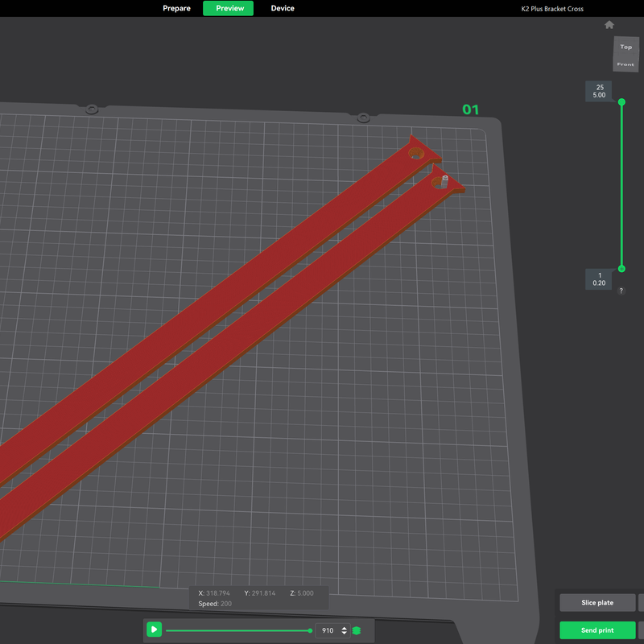Click the bottom layer label "1 0.20"
The width and height of the screenshot is (644, 644).
pos(599,279)
